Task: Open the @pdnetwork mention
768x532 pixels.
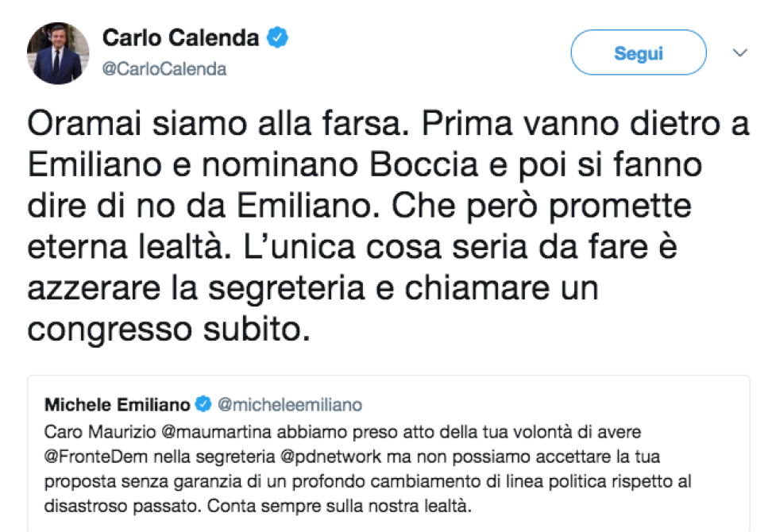Action: click(x=330, y=457)
